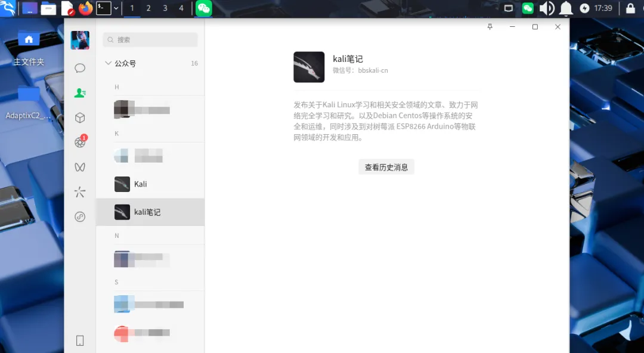Launch Firefox from the top panel
Screen dimensions: 644x353
(85, 8)
